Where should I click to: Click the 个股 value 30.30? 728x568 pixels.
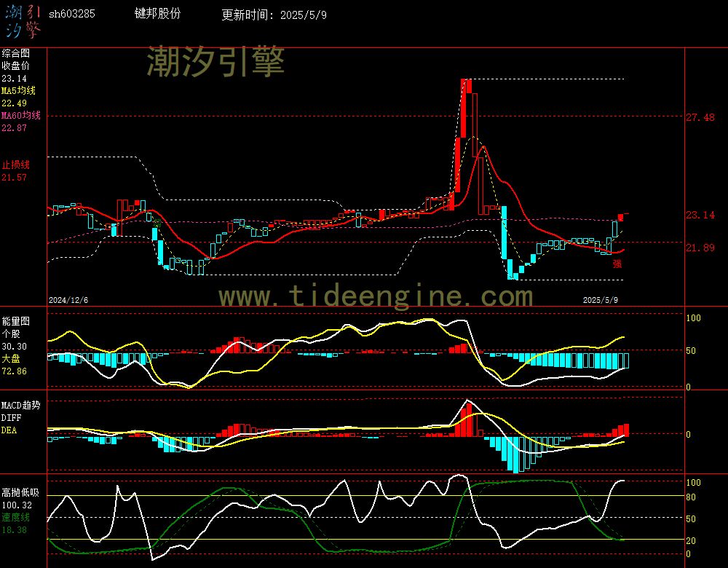tap(14, 347)
